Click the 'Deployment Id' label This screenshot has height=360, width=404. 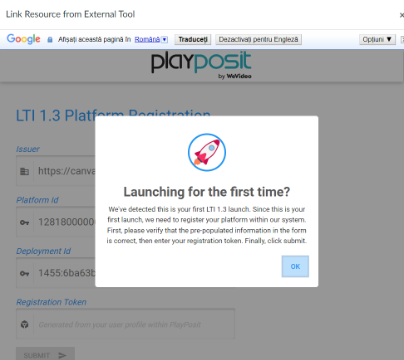click(x=43, y=251)
